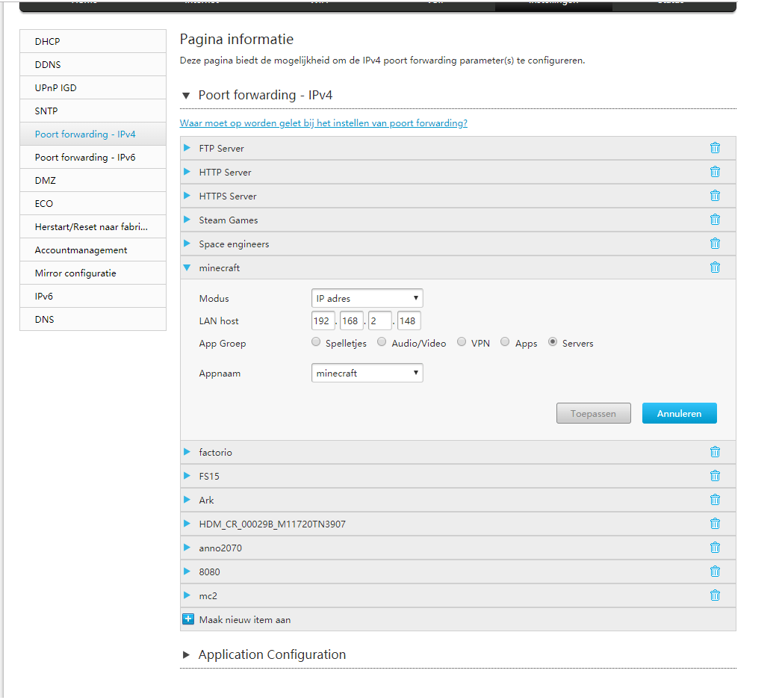Remove Steam Games entry with trash icon
The image size is (782, 700).
tap(715, 220)
